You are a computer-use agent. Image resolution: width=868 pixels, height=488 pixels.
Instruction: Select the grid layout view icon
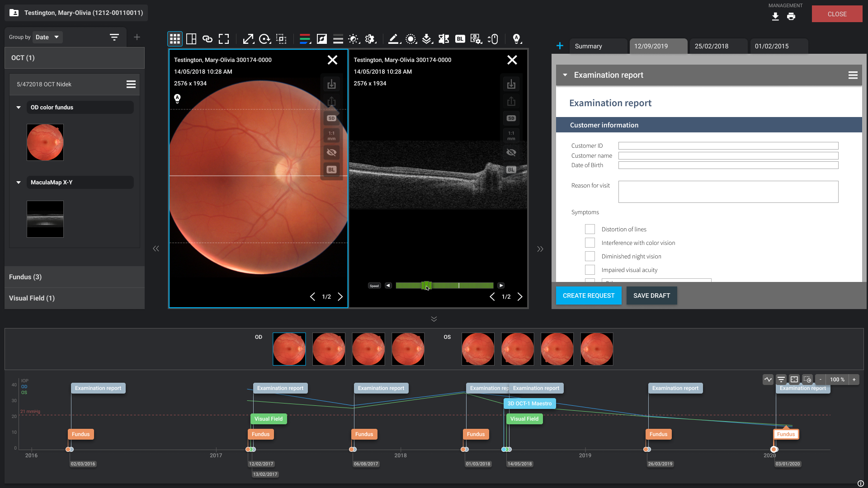click(175, 39)
